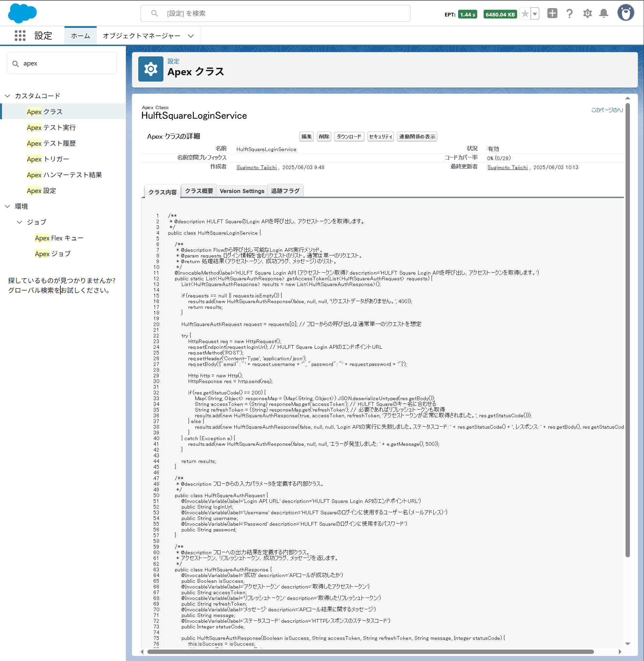Click the vertical scrollbar up arrow
Image resolution: width=644 pixels, height=661 pixels.
coord(628,98)
